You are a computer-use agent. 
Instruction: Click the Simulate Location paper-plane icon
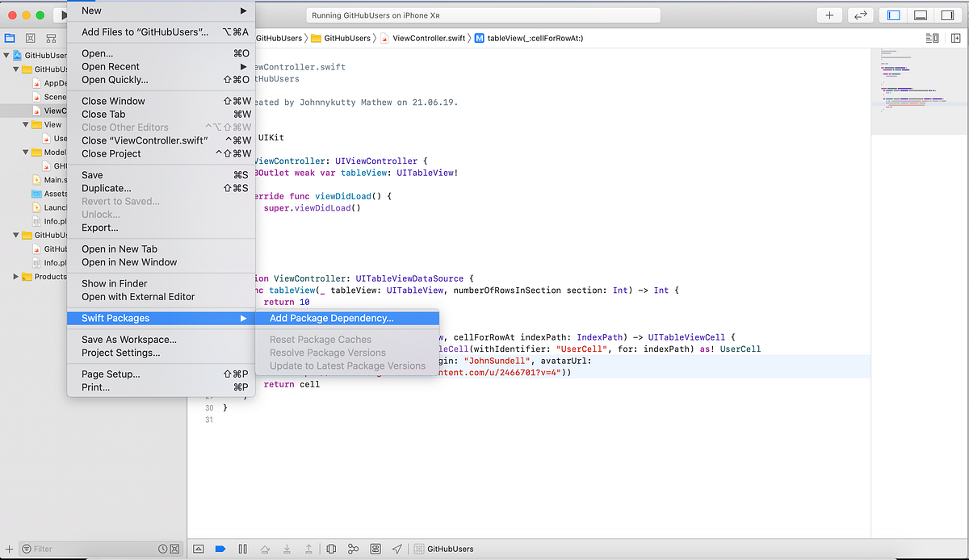point(396,549)
